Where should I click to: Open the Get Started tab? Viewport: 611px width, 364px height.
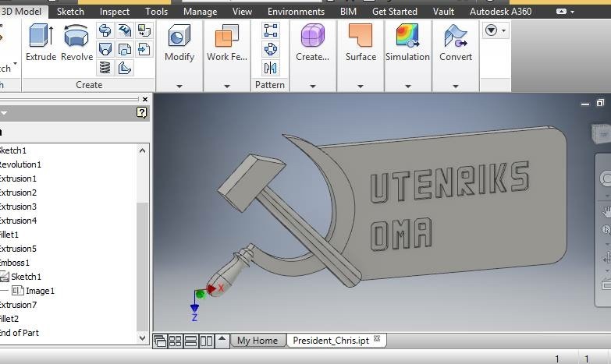(x=394, y=12)
